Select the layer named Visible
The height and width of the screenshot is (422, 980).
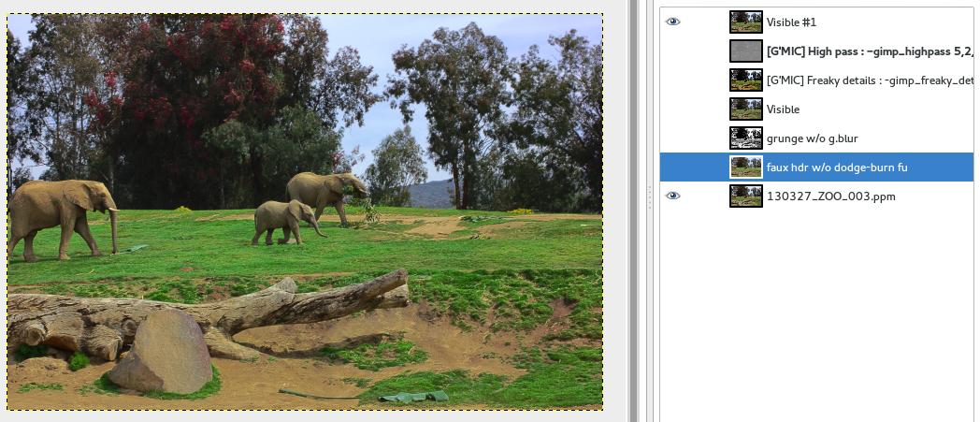point(783,109)
